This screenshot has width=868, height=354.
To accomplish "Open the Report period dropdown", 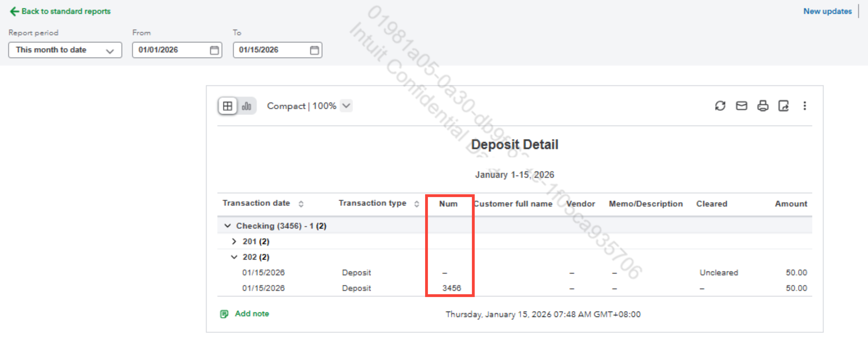I will (x=65, y=50).
